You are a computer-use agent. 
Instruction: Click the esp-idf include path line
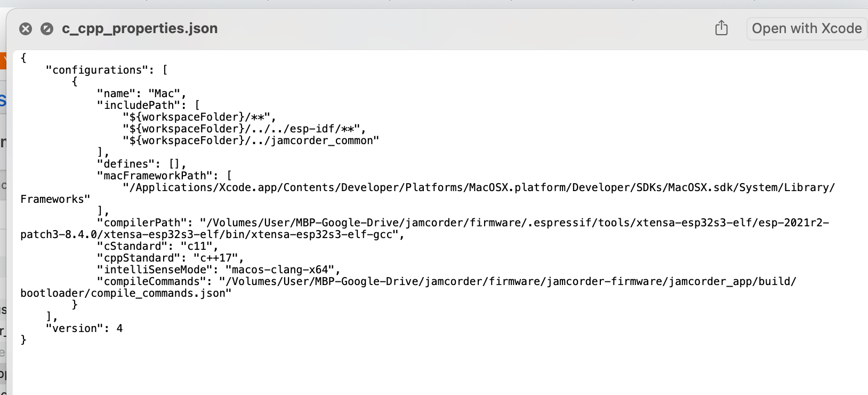click(x=244, y=129)
